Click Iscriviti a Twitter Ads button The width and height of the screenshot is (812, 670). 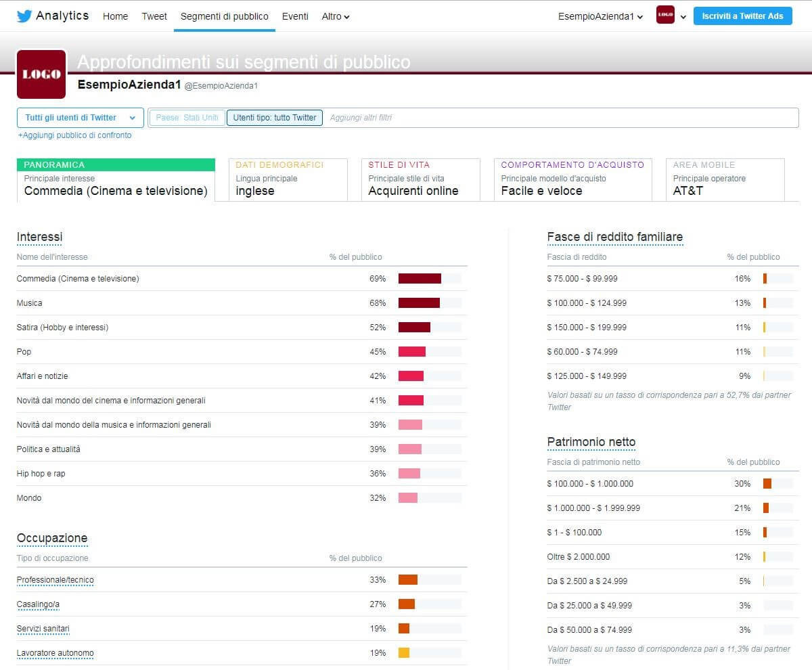742,16
